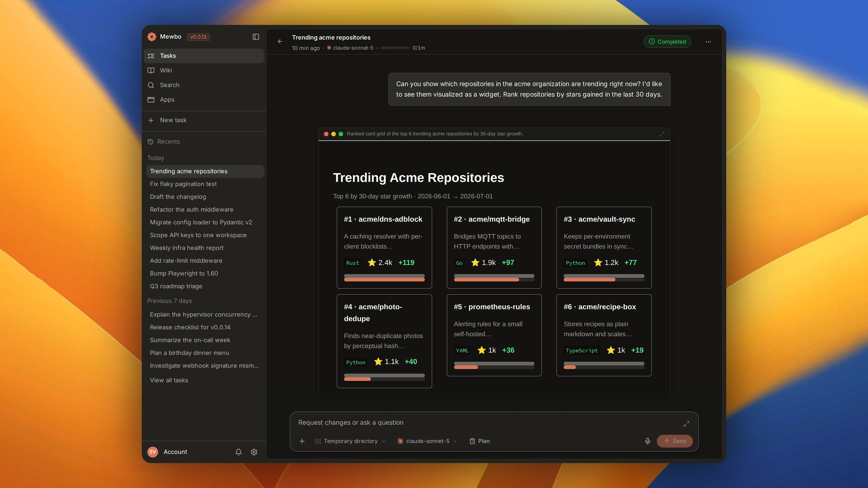Toggle the sidebar panel icon

pos(256,37)
